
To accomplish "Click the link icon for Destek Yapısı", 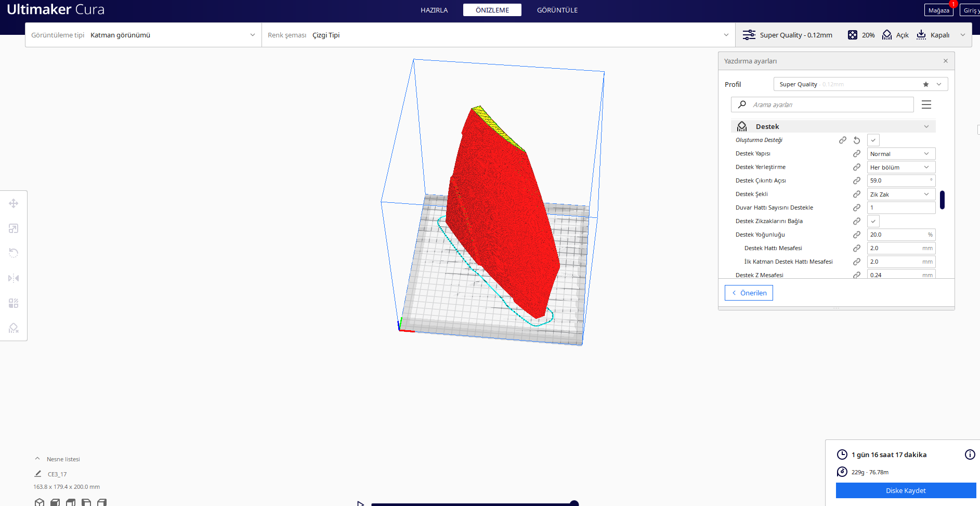I will point(857,153).
